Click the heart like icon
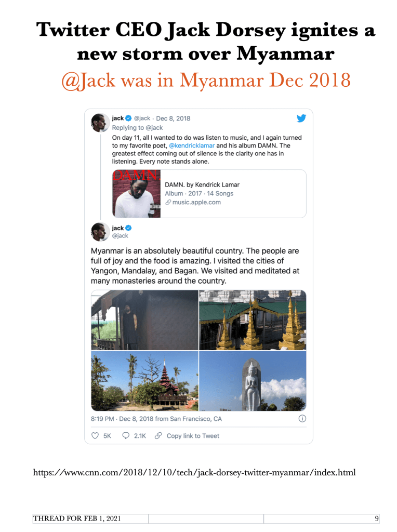This screenshot has width=397, height=532. [95, 436]
